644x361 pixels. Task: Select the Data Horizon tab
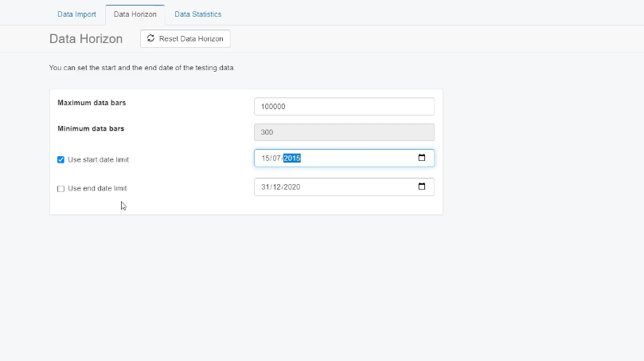click(x=135, y=14)
